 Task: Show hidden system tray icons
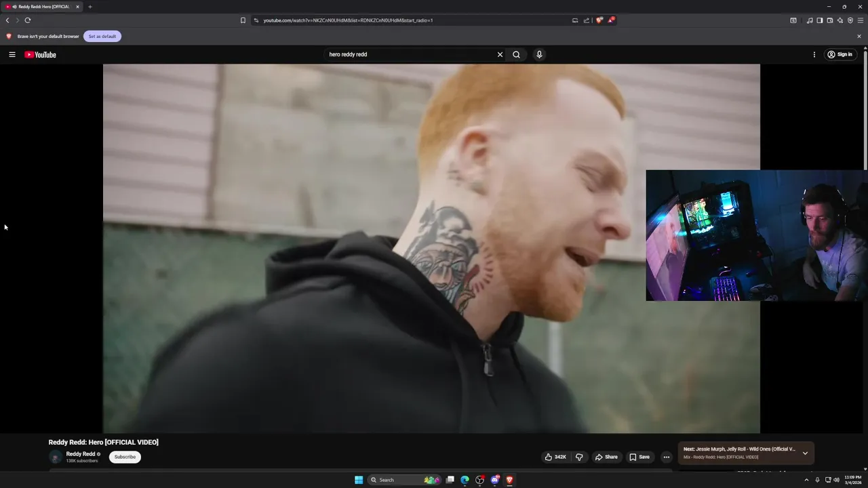[806, 480]
